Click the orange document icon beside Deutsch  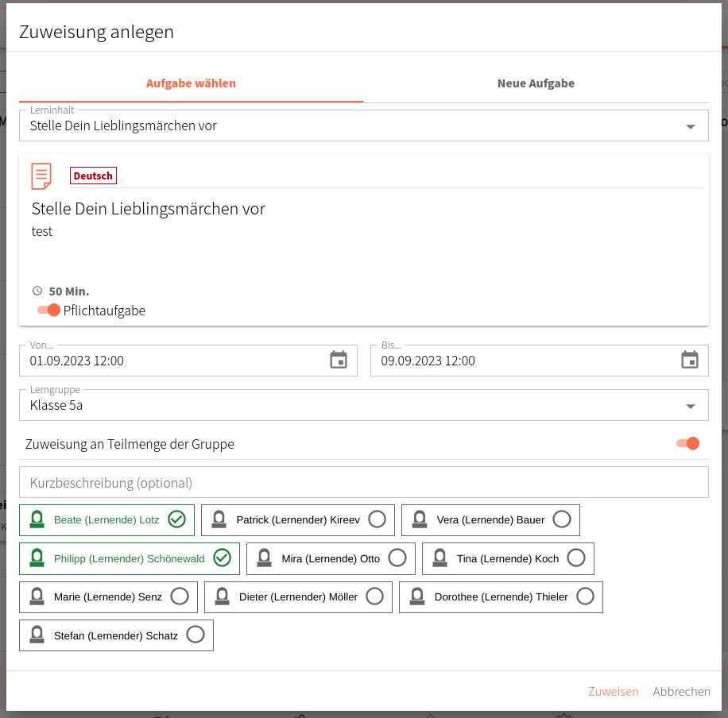click(x=41, y=176)
